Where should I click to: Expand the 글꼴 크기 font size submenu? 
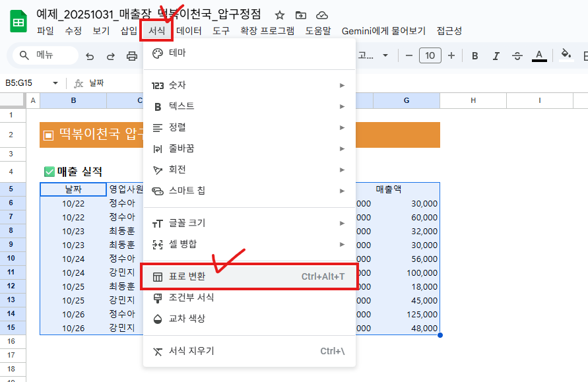click(249, 223)
